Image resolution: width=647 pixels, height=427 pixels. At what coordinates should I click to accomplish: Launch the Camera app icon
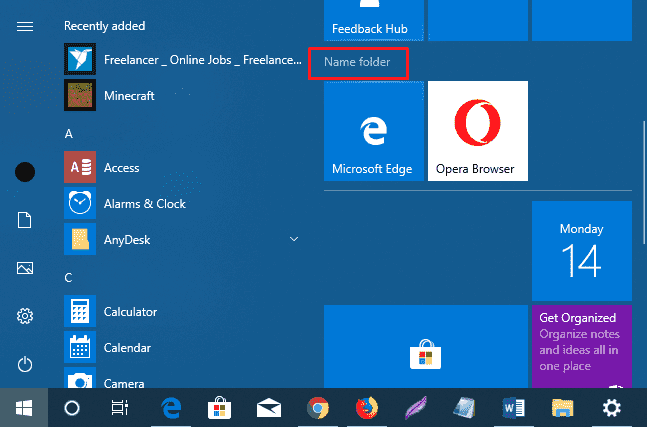(80, 377)
